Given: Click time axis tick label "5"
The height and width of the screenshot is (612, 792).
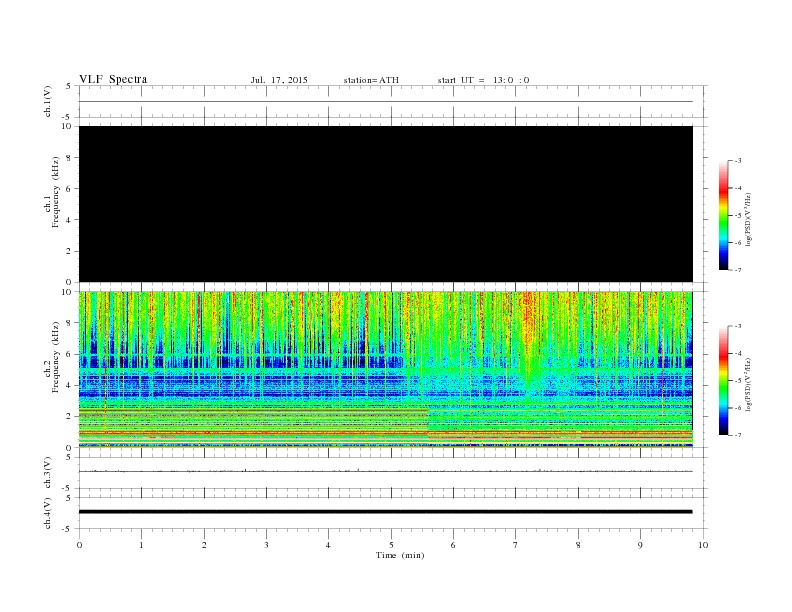Looking at the screenshot, I should point(391,545).
